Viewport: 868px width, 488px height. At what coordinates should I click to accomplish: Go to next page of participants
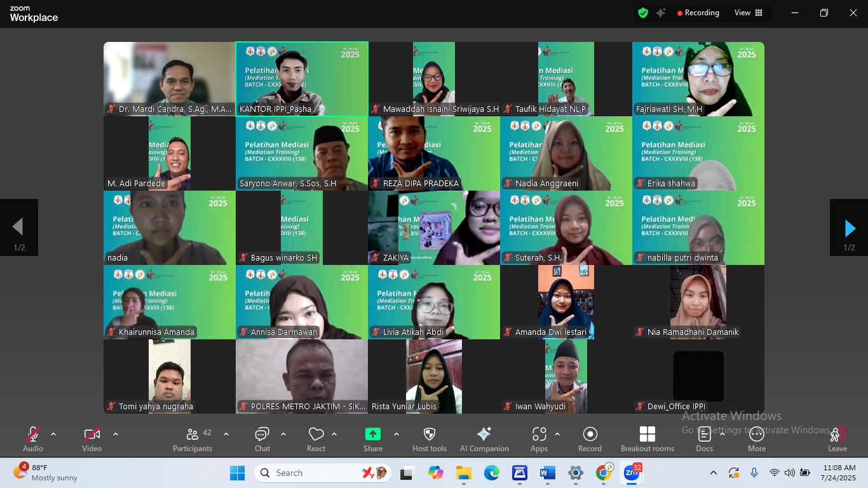pyautogui.click(x=849, y=228)
